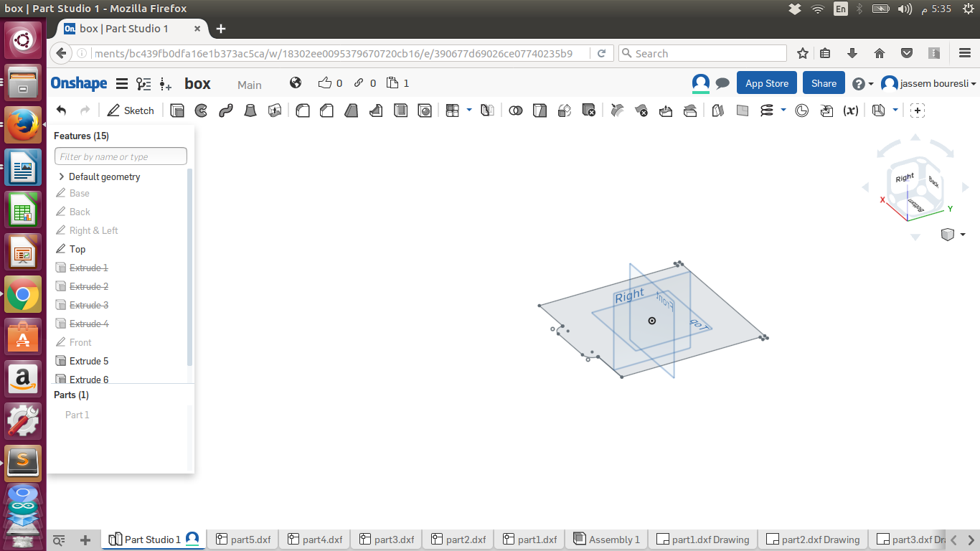980x551 pixels.
Task: Click the add custom features plus icon
Action: [918, 110]
